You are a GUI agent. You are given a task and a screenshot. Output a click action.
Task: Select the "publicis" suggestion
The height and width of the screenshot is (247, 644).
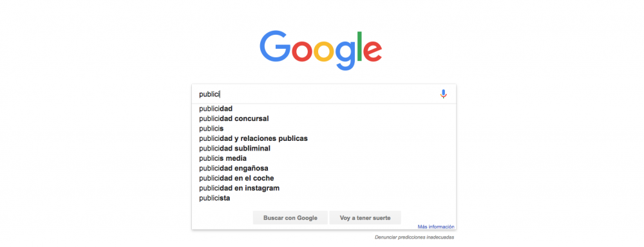(324, 129)
